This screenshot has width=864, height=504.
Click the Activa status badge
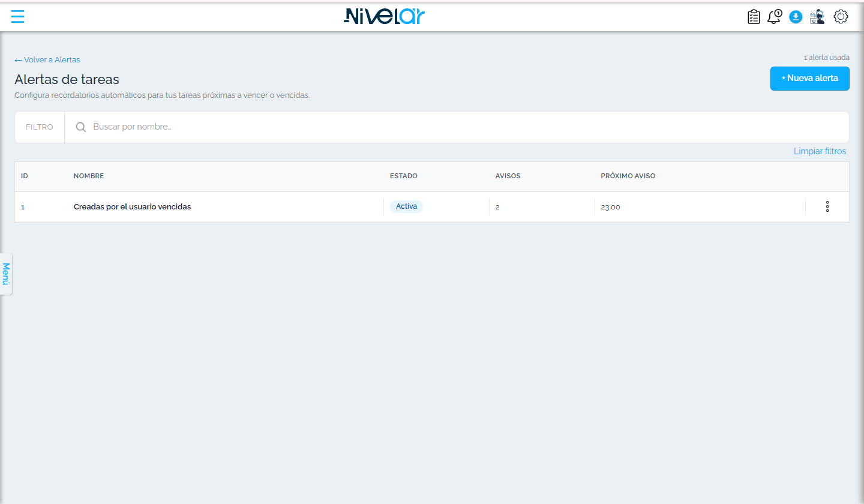pos(406,206)
